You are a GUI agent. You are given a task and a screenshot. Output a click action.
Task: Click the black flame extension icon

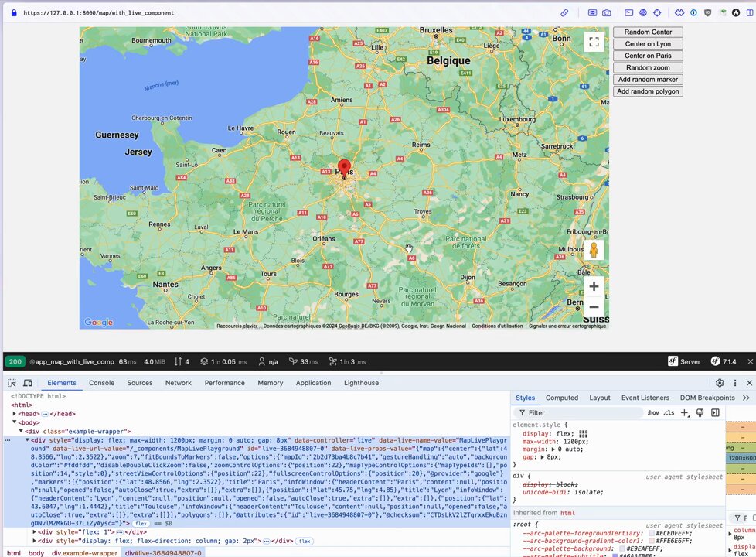736,13
